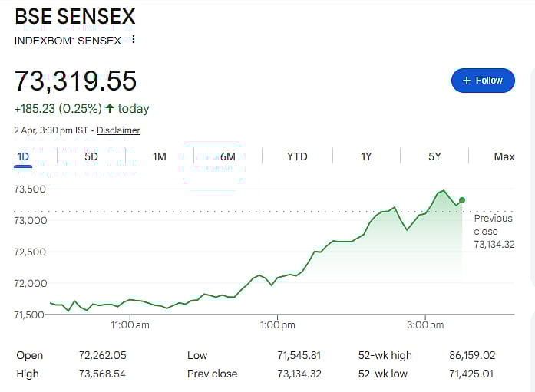535x392 pixels.
Task: Click the current index value 73,319.55
Action: pyautogui.click(x=76, y=81)
